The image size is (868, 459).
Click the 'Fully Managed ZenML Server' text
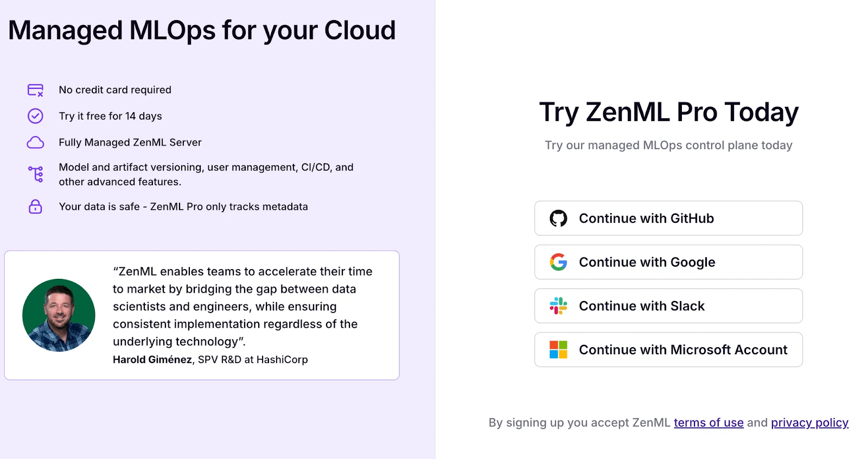[x=130, y=143]
